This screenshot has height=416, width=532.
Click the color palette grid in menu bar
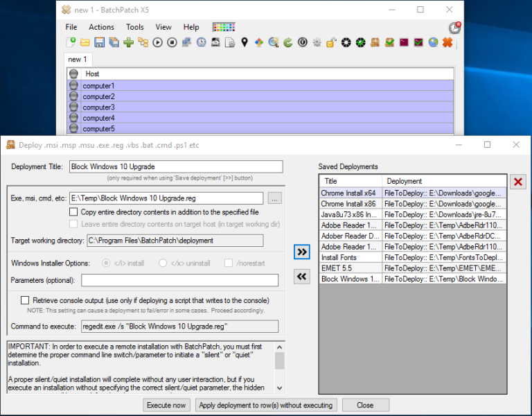click(x=224, y=27)
